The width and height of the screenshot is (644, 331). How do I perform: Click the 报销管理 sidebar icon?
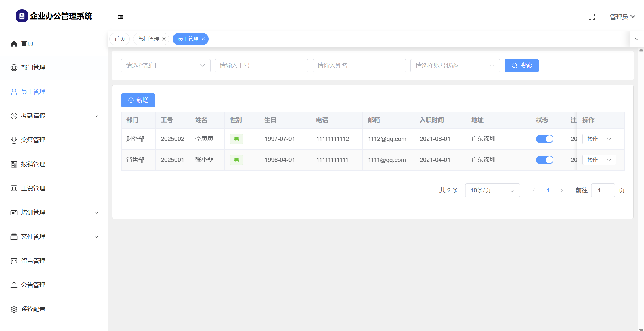14,164
